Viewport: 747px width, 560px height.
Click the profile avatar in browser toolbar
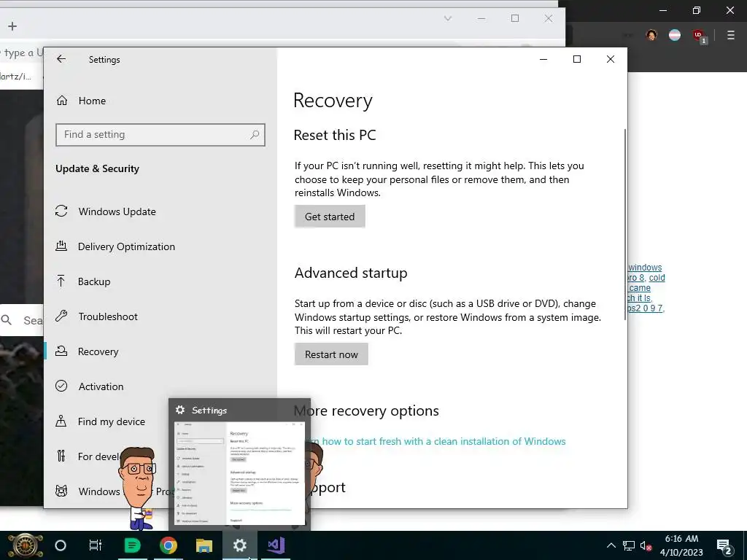pos(651,35)
